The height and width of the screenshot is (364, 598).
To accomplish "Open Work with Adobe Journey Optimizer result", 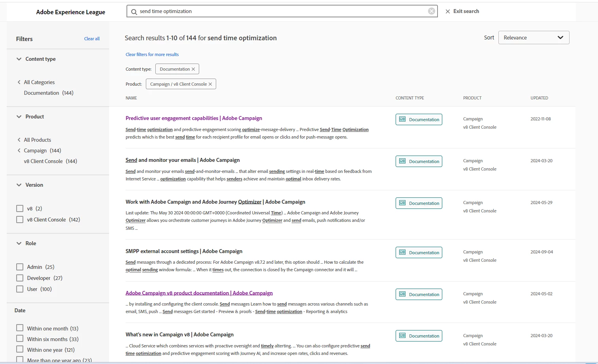I will click(x=215, y=202).
